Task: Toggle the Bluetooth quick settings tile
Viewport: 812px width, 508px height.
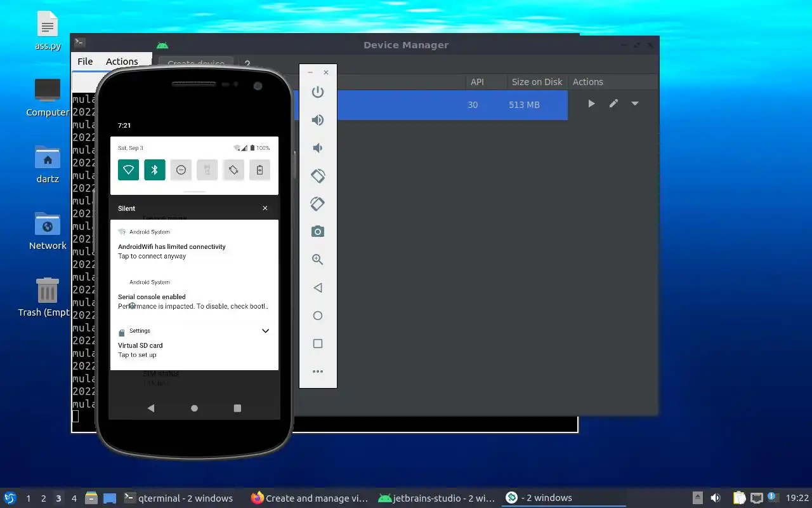Action: [155, 170]
